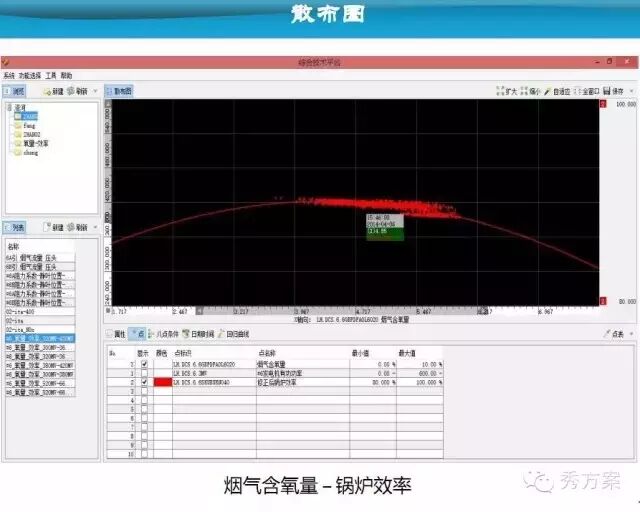Click the X-axis range slider left handle

tap(199, 311)
